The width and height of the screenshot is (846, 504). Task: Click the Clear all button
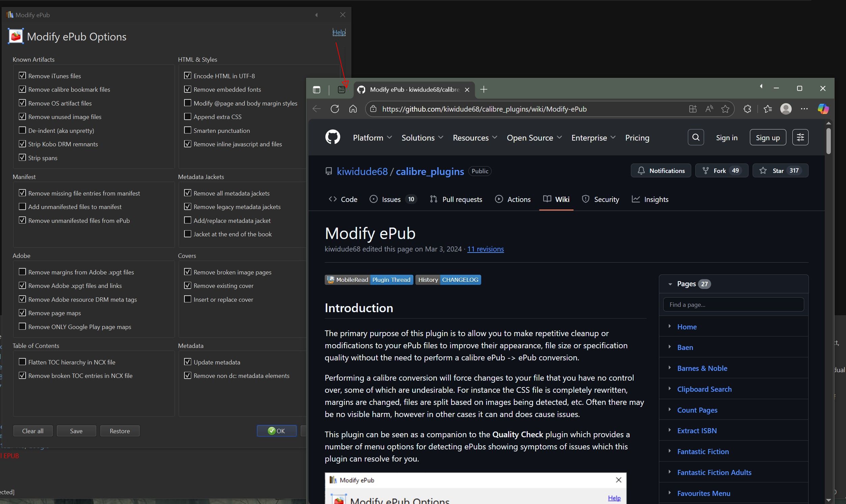33,431
